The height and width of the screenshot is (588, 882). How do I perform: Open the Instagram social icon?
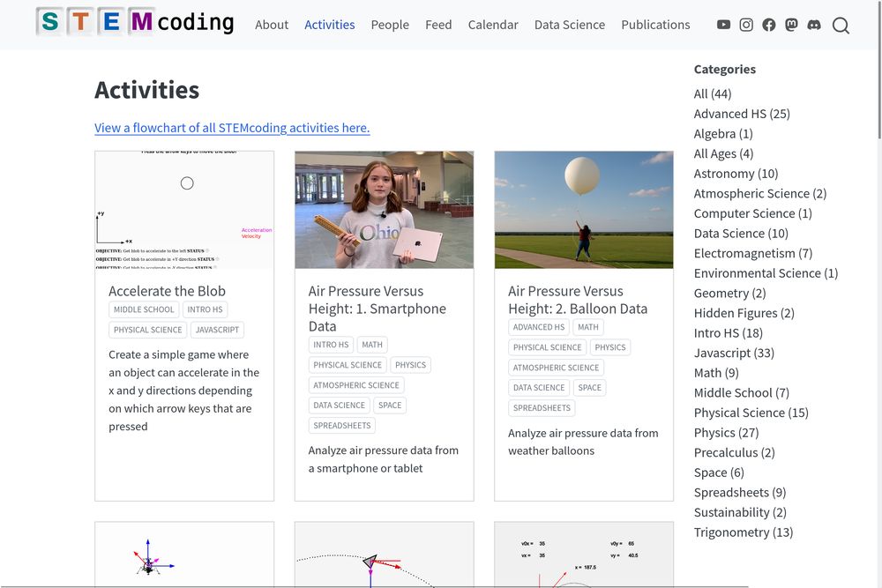pyautogui.click(x=746, y=25)
